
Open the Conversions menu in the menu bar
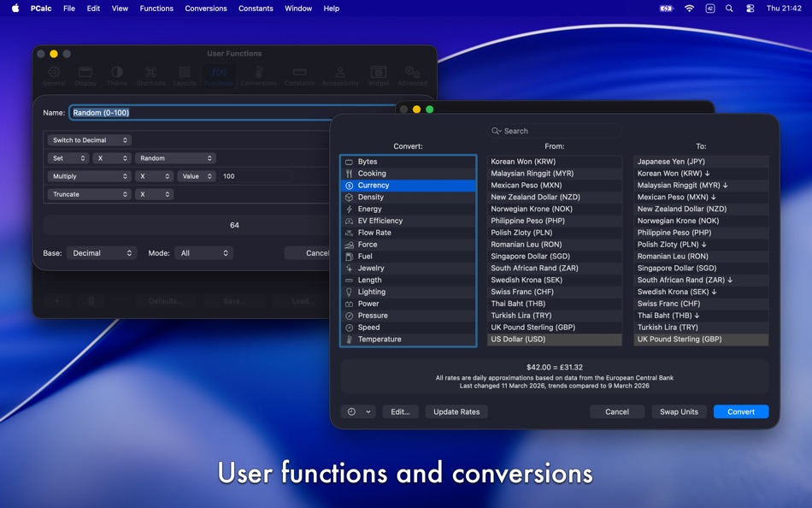click(205, 9)
